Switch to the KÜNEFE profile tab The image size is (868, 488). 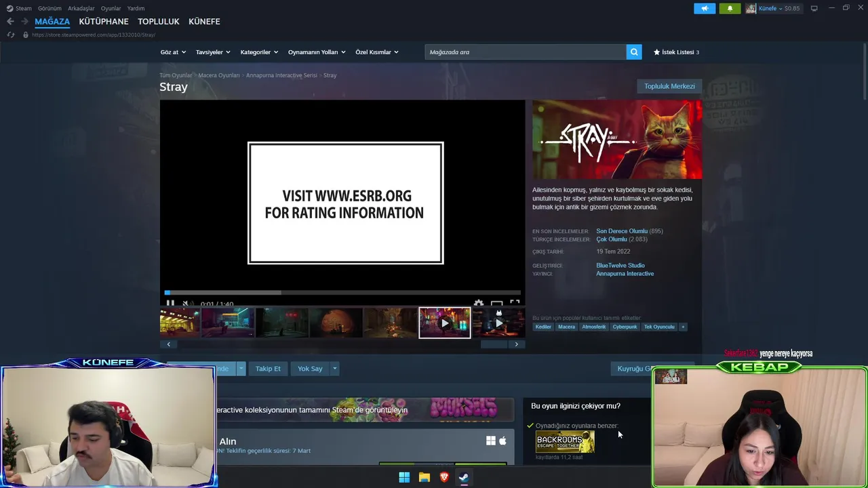point(204,22)
